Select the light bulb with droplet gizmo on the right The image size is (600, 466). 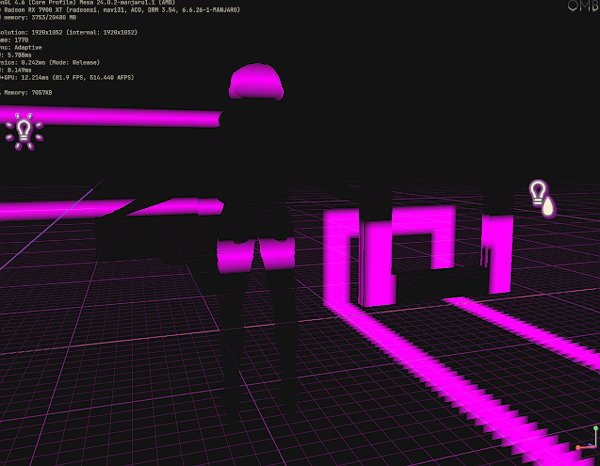[541, 197]
